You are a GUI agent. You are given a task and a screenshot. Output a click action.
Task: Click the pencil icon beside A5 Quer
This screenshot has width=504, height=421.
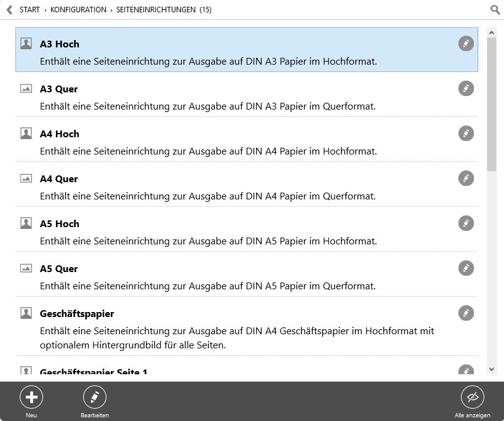coord(466,268)
